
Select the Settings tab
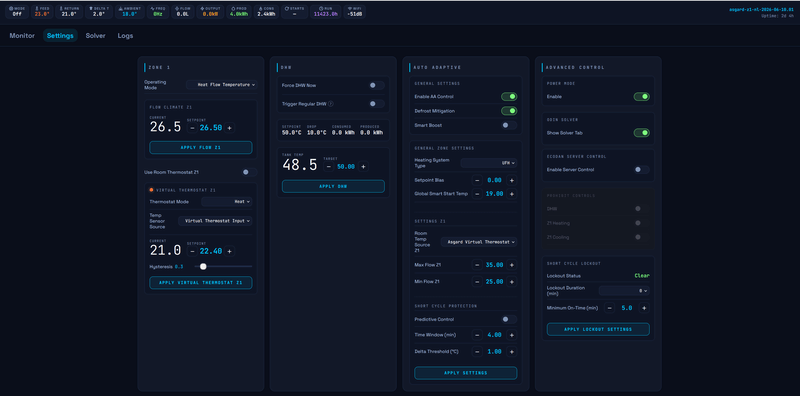coord(60,36)
